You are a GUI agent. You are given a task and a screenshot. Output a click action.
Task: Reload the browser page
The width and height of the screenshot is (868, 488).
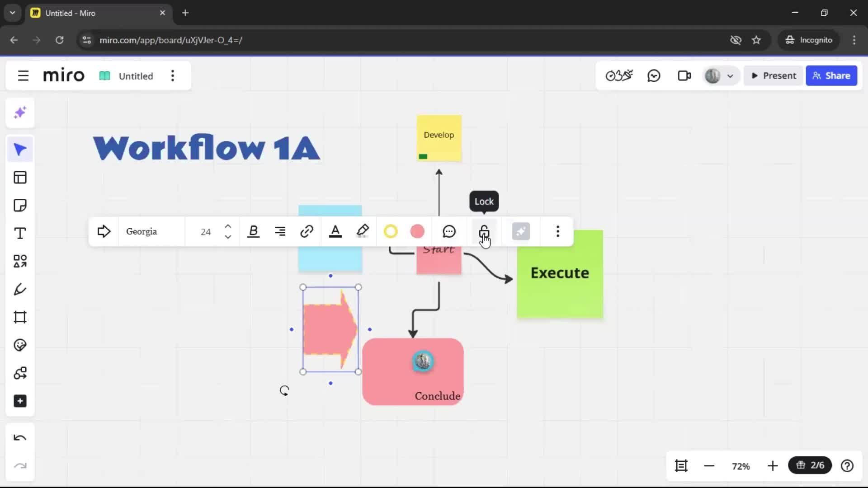59,40
